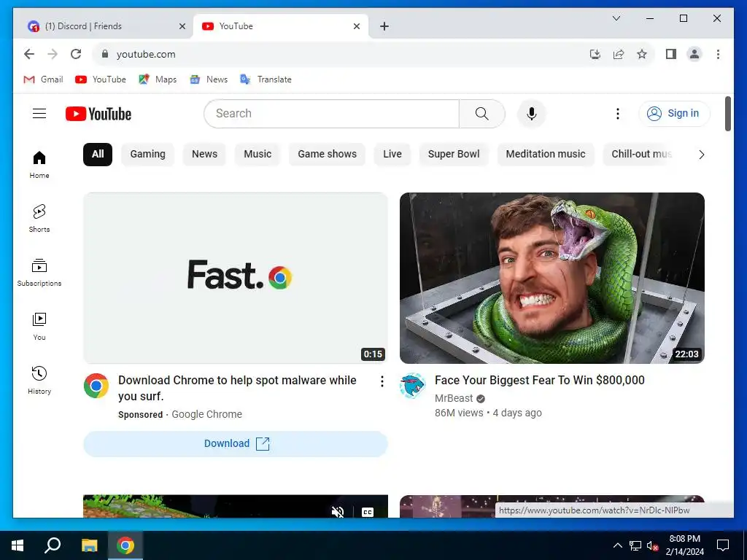Open the Chrome profile avatar

click(694, 54)
